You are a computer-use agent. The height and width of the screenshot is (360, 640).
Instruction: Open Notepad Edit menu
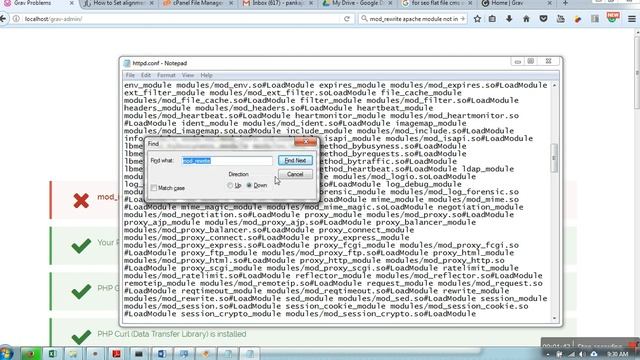click(x=146, y=76)
